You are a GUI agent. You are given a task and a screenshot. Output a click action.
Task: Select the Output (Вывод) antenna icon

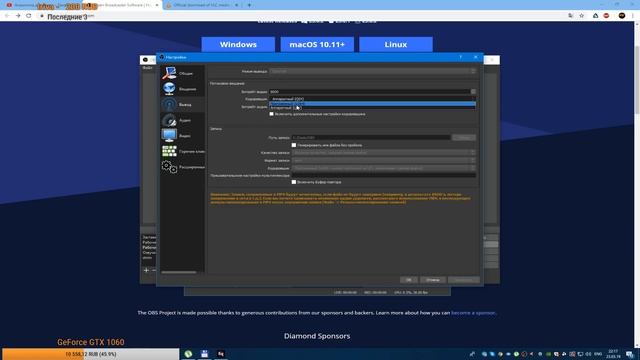pos(169,104)
